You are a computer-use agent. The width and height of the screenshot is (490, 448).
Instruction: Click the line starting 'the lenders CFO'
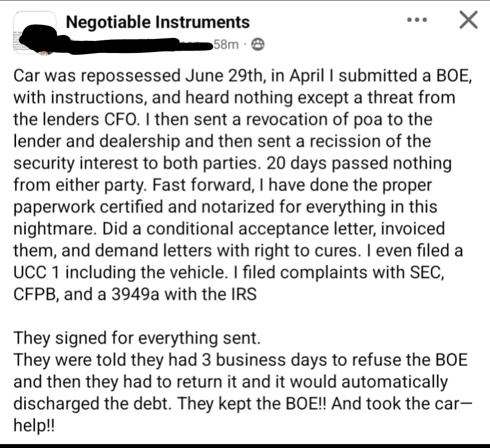223,120
